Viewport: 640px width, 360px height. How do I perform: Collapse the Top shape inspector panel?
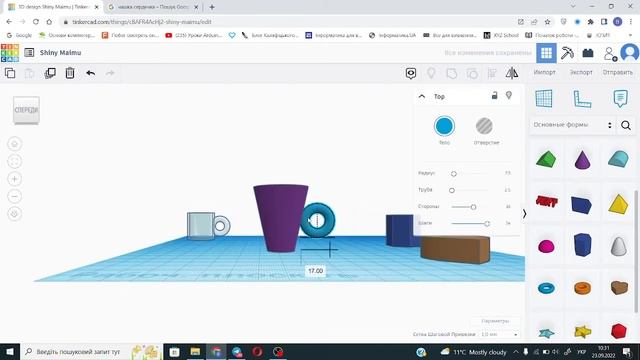pos(422,96)
